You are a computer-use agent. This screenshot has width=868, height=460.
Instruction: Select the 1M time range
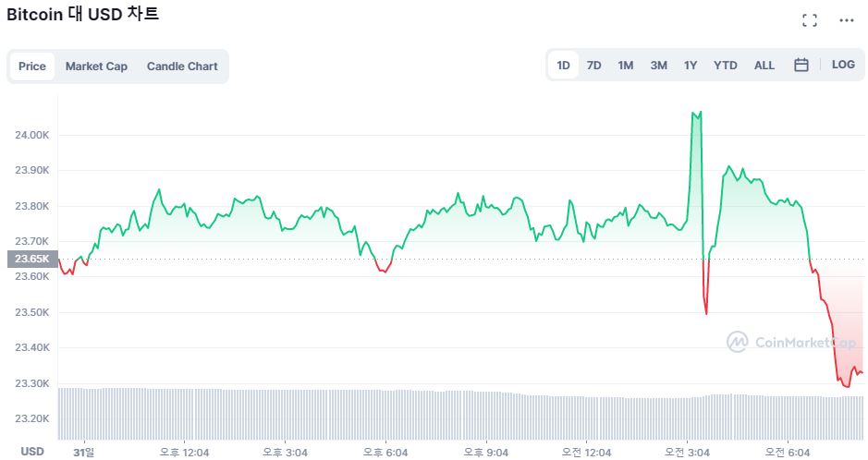pos(626,66)
